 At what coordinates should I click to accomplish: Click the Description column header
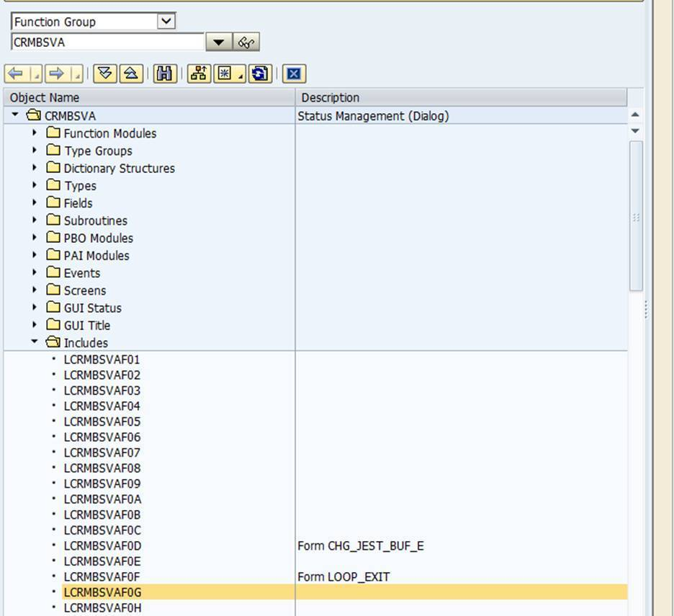coord(462,98)
